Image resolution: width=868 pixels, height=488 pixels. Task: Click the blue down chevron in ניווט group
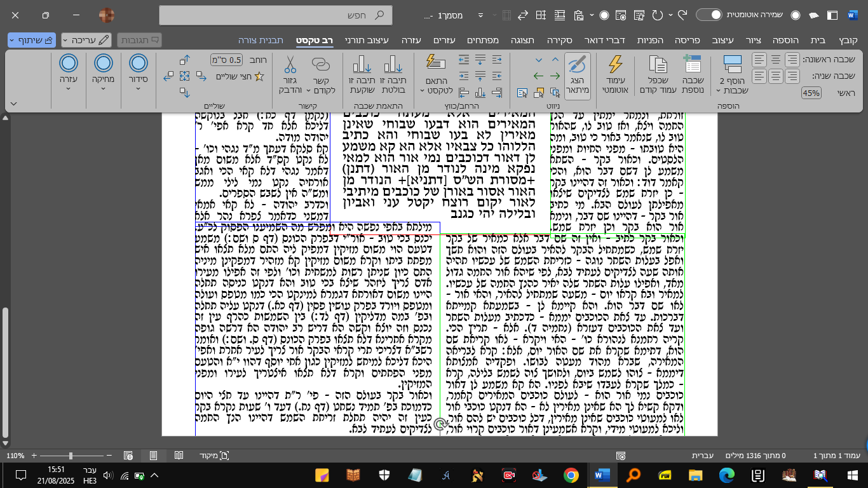point(538,60)
